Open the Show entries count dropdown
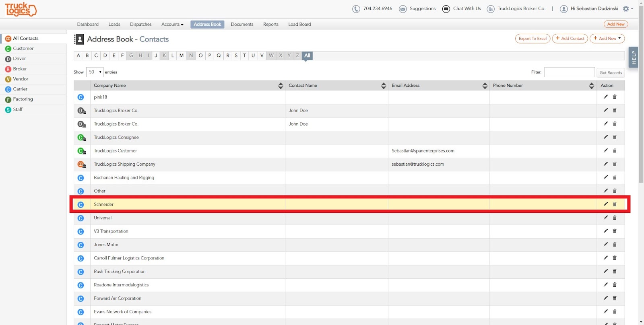The image size is (644, 325). click(x=95, y=72)
